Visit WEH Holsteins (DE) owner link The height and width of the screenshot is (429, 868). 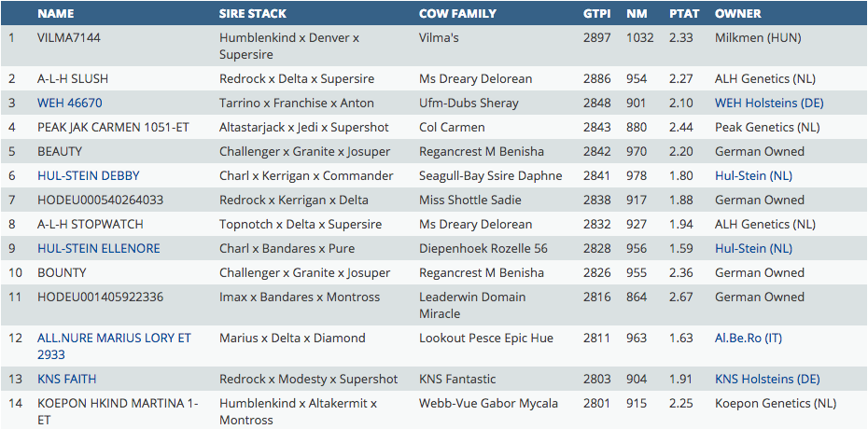click(x=769, y=104)
